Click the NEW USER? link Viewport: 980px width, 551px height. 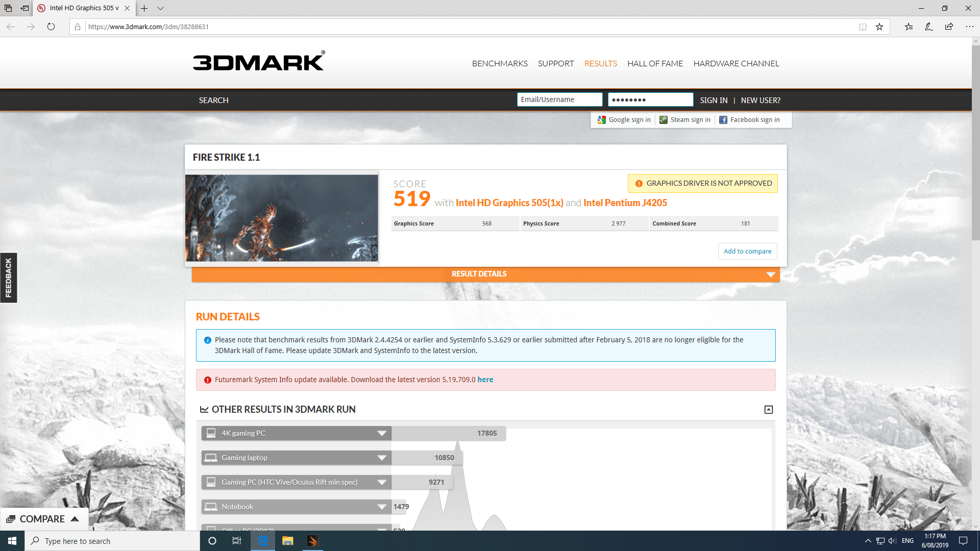click(761, 101)
